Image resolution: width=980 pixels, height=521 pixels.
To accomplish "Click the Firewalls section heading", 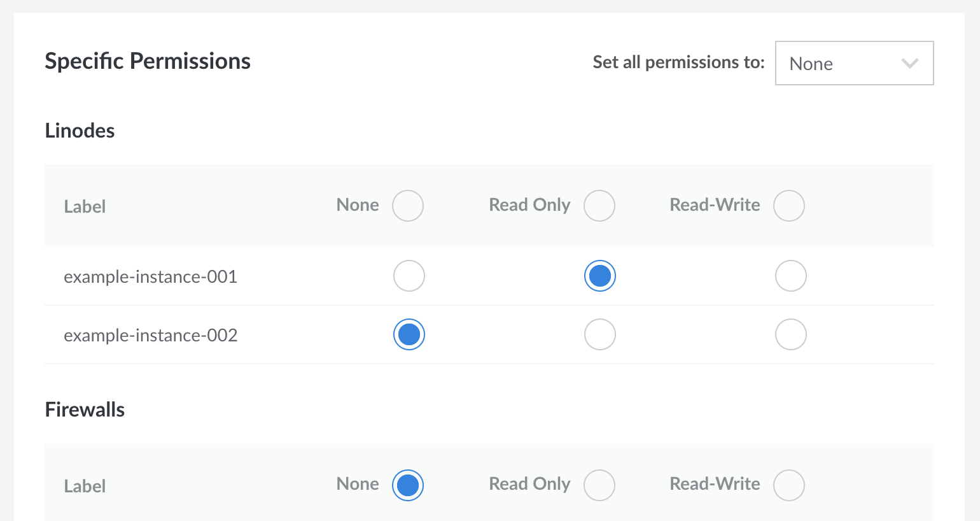I will [x=85, y=410].
